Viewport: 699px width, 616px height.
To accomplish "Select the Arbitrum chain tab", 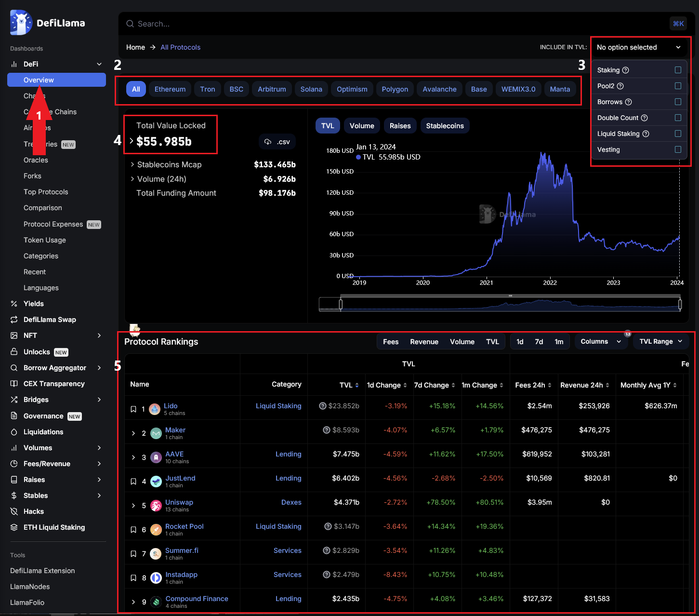I will point(272,89).
